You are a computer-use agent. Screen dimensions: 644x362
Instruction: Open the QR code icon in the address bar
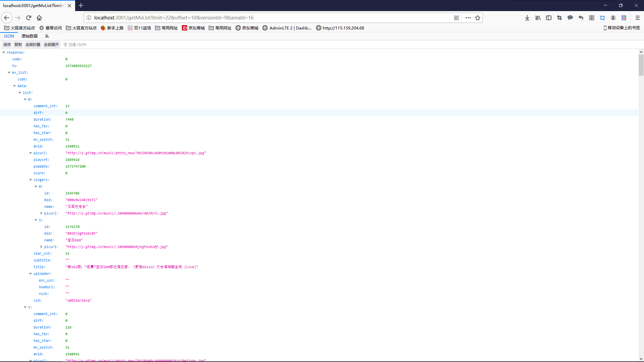pos(457,18)
